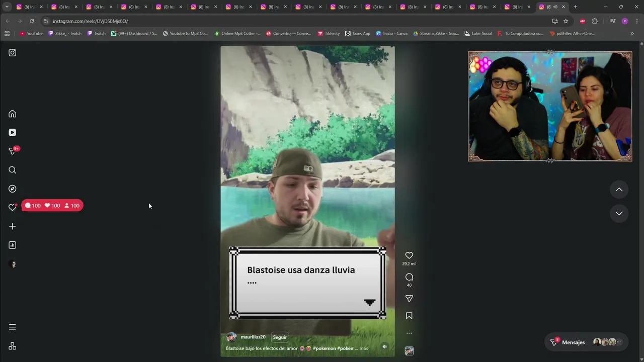
Task: Open the Online Mp3 Cutter bookmark
Action: 237,34
